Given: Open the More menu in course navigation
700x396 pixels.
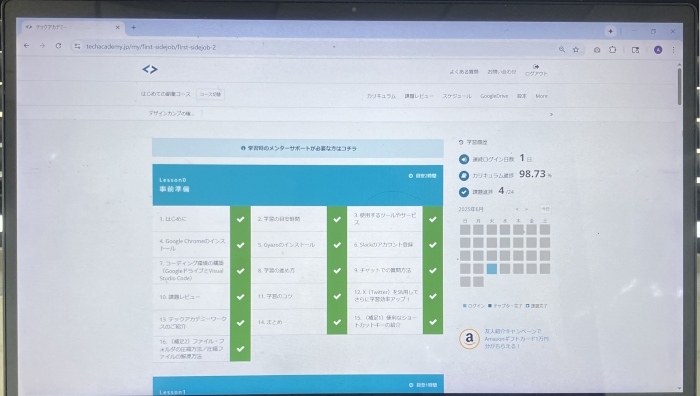Looking at the screenshot, I should click(542, 96).
